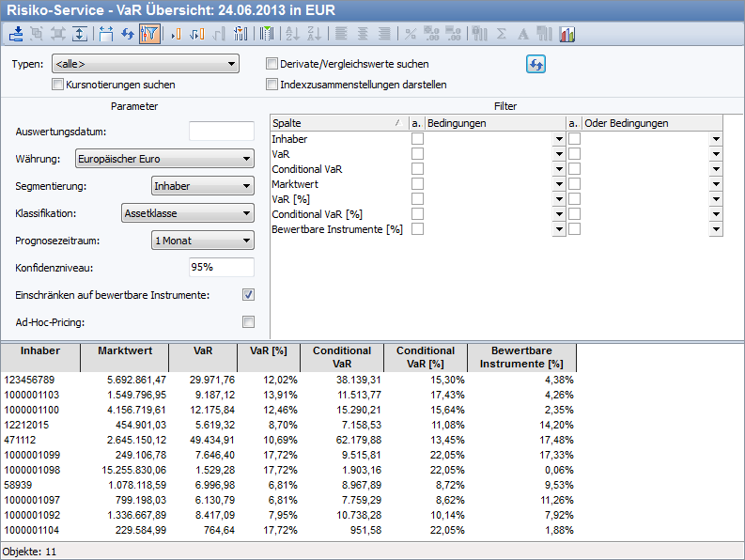Click the bar chart icon in toolbar
Viewport: 745px width, 560px height.
(x=567, y=34)
